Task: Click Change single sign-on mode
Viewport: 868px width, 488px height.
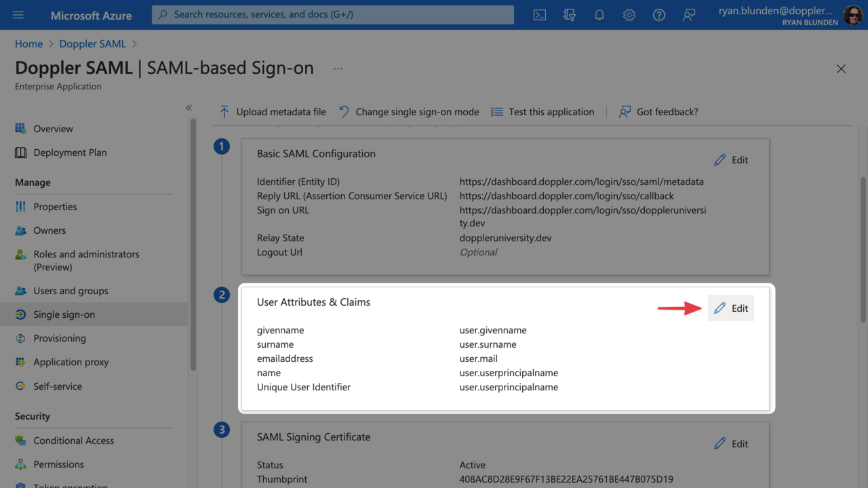Action: pos(409,112)
